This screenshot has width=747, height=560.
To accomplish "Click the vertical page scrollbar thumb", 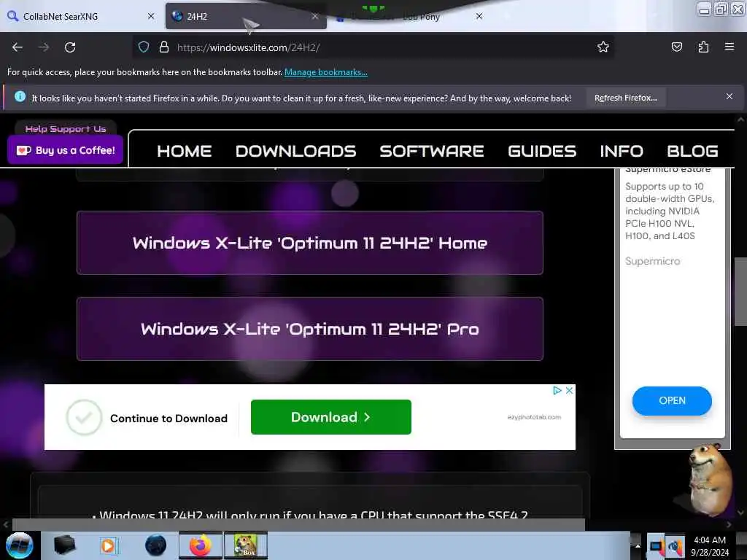I will [740, 292].
